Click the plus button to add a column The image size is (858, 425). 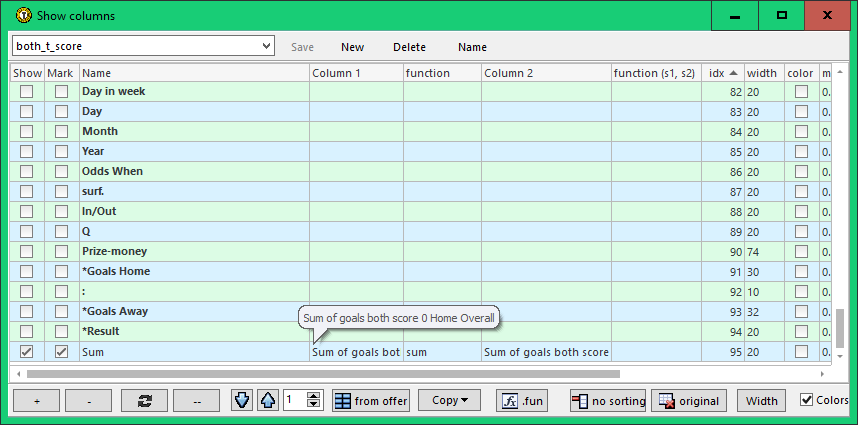tap(37, 401)
